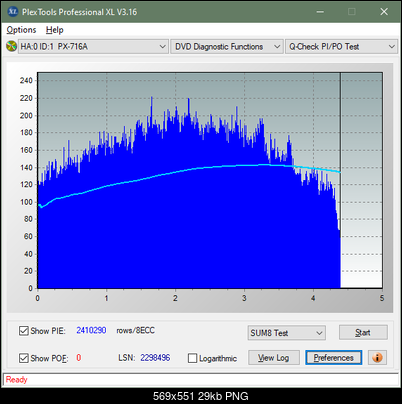Click the disc drive icon beside HA:0 ID:1
This screenshot has height=404, width=402.
click(11, 46)
